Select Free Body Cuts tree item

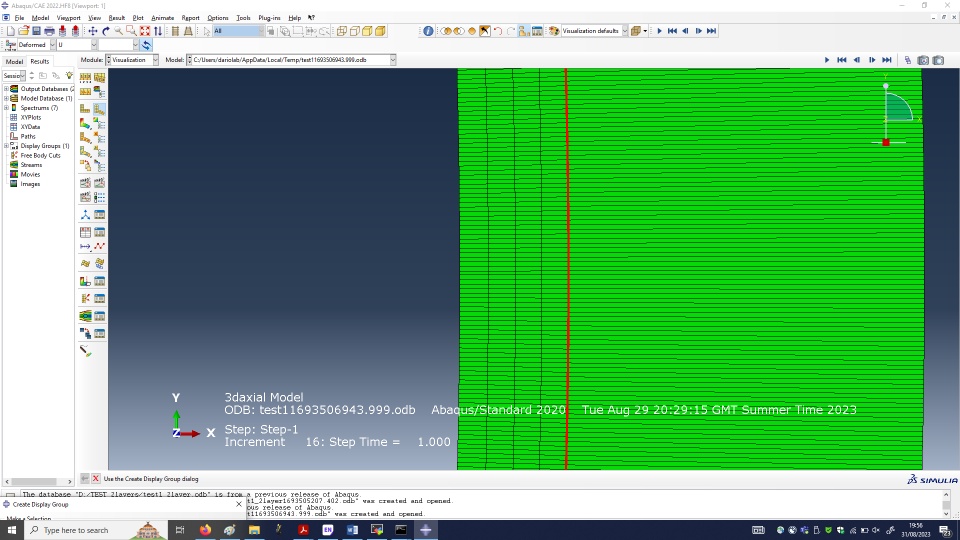40,156
